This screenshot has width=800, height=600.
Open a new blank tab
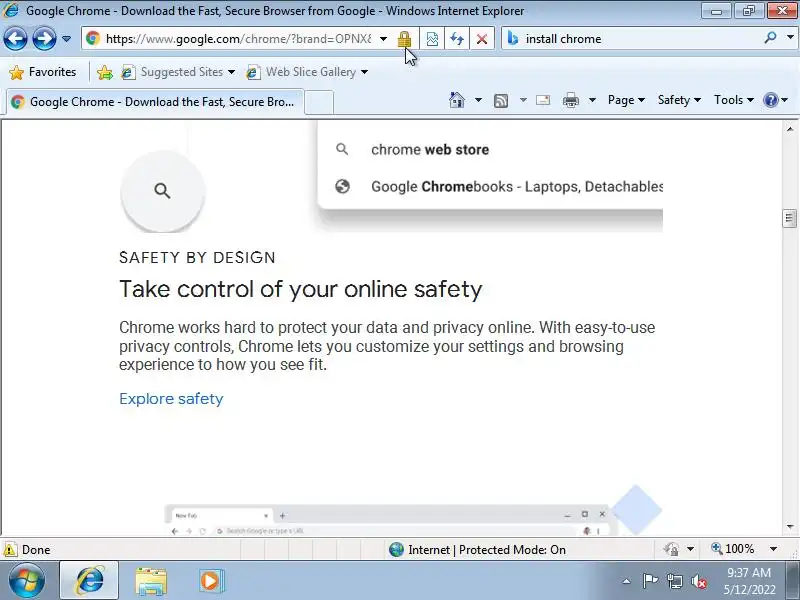click(319, 102)
